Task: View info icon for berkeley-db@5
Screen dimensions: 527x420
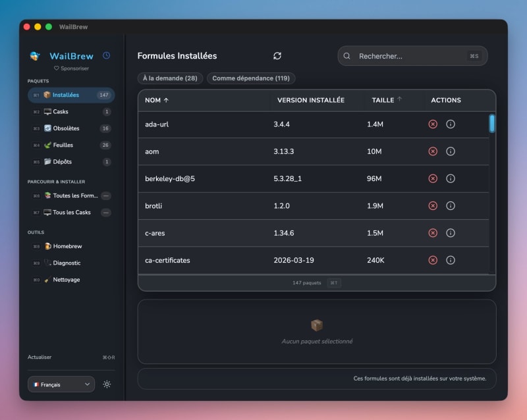Action: coord(451,178)
